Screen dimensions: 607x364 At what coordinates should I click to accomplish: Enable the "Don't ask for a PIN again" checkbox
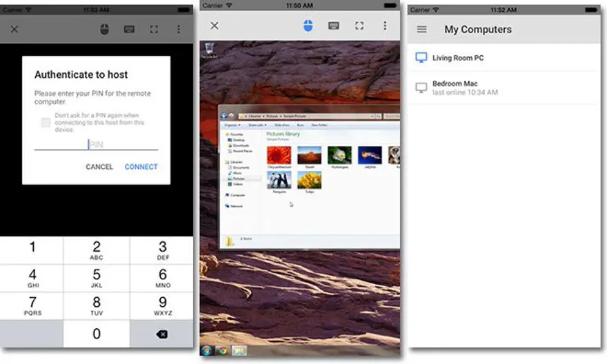pos(46,123)
